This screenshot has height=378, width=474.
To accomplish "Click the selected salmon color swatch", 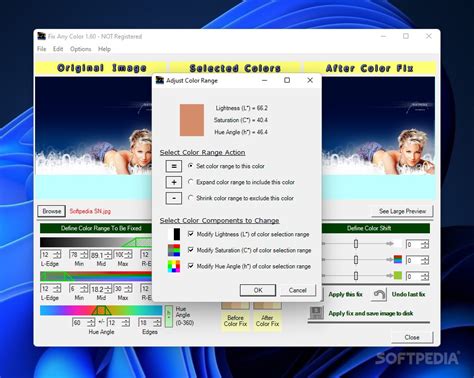I will [192, 120].
